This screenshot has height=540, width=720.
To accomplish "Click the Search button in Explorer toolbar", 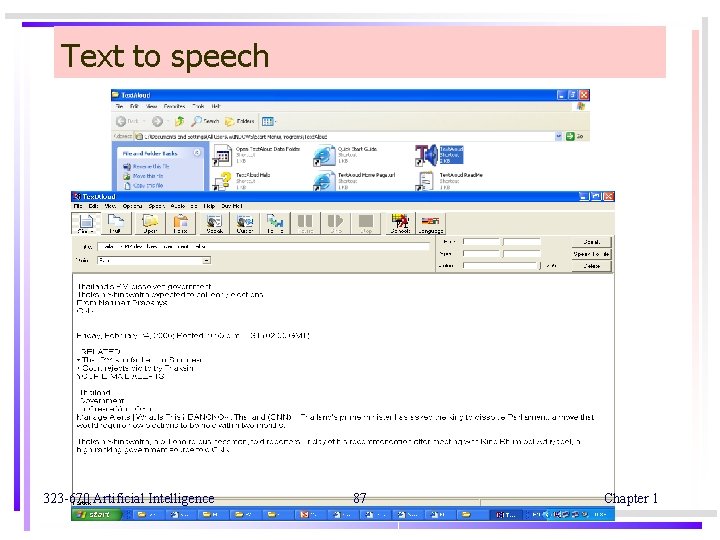I will (x=205, y=121).
